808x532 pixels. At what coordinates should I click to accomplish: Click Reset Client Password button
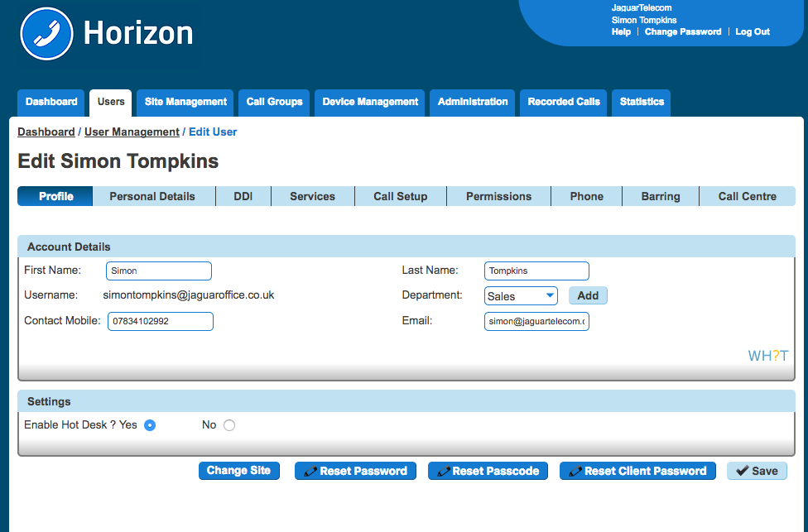[x=637, y=471]
